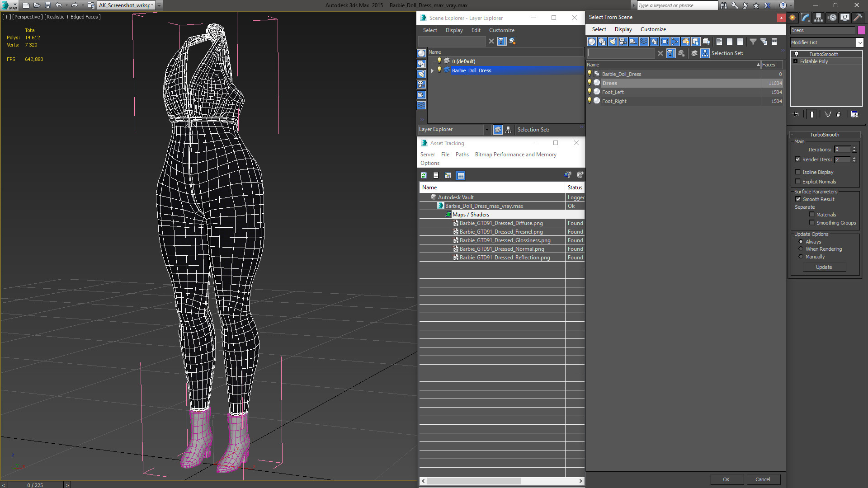This screenshot has height=488, width=868.
Task: Click Sort by Hierarchy icon in Select From Scene
Action: coord(705,53)
